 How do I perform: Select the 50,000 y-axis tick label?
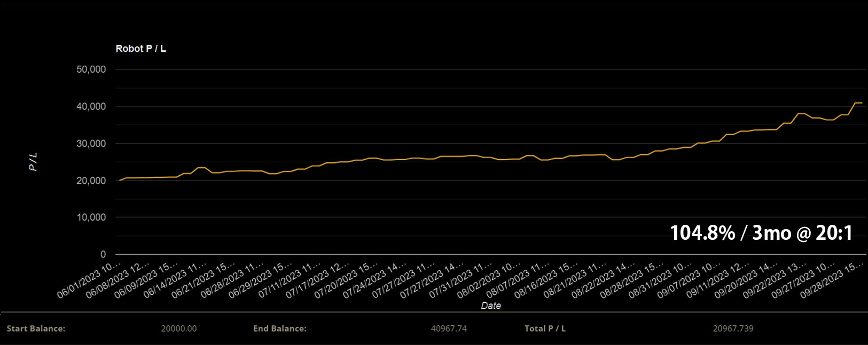(x=91, y=69)
